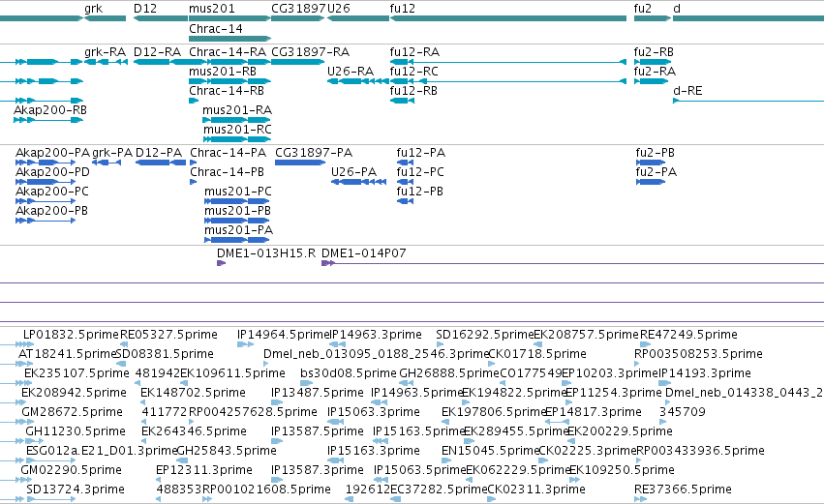
Task: Click the Akap200-RB transcript label
Action: [x=50, y=110]
